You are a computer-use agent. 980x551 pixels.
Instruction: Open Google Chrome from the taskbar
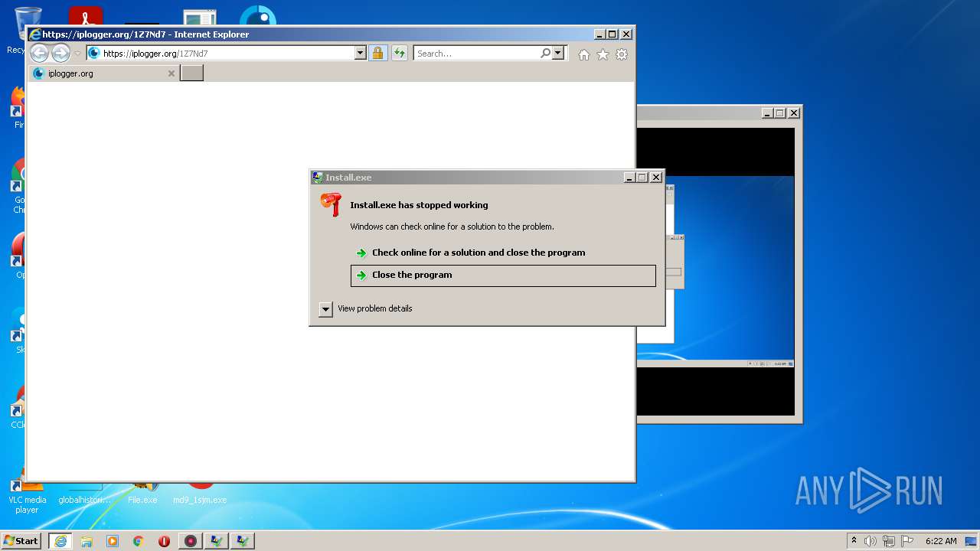(139, 540)
